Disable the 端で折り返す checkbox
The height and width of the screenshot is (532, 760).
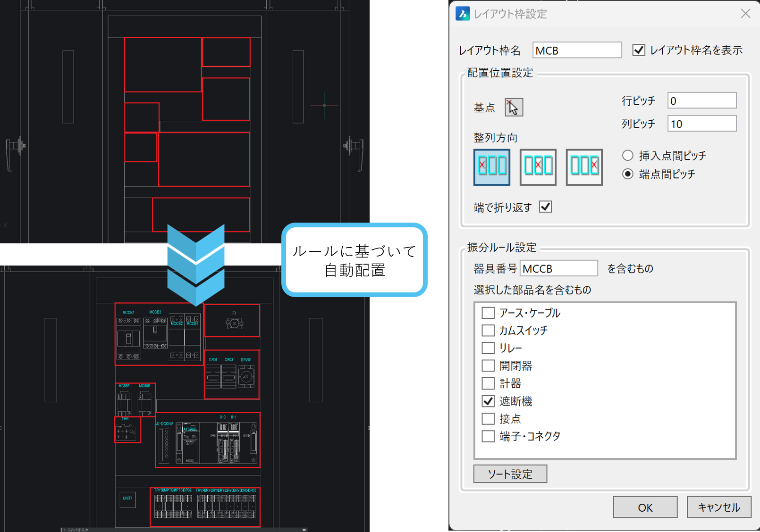pyautogui.click(x=545, y=206)
